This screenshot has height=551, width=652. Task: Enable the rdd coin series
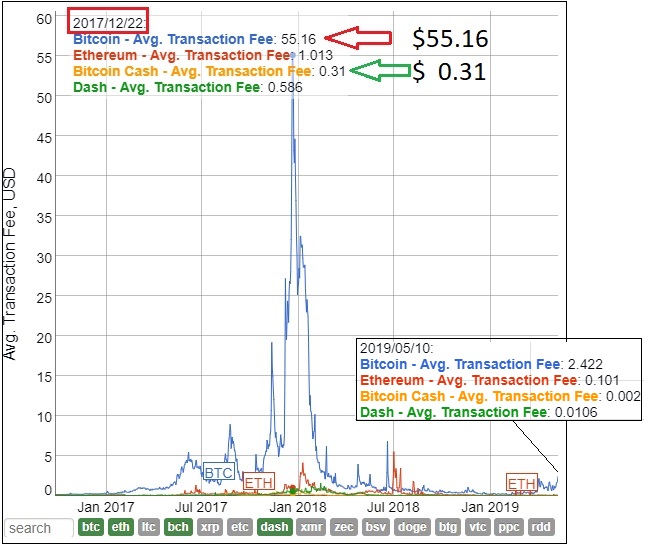click(541, 527)
